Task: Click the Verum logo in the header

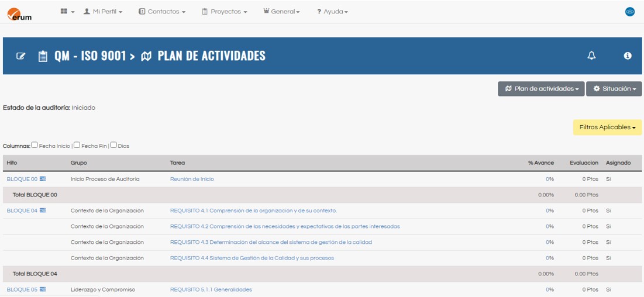Action: [x=20, y=13]
